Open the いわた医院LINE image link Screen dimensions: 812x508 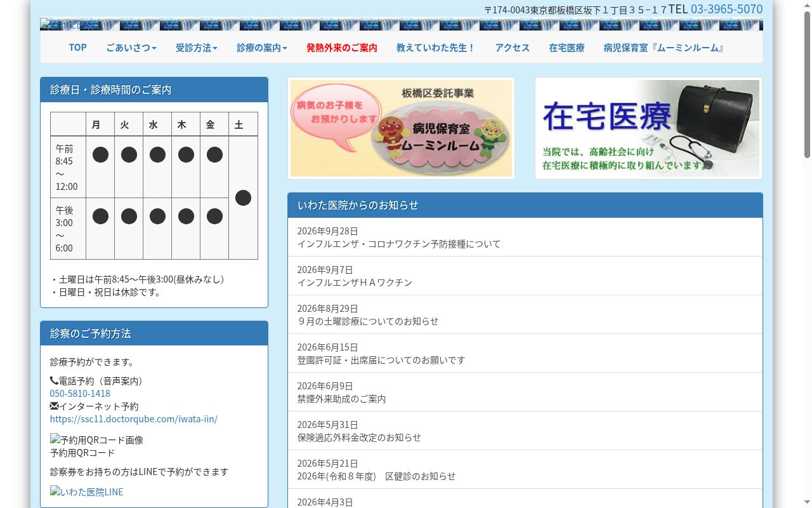point(87,492)
